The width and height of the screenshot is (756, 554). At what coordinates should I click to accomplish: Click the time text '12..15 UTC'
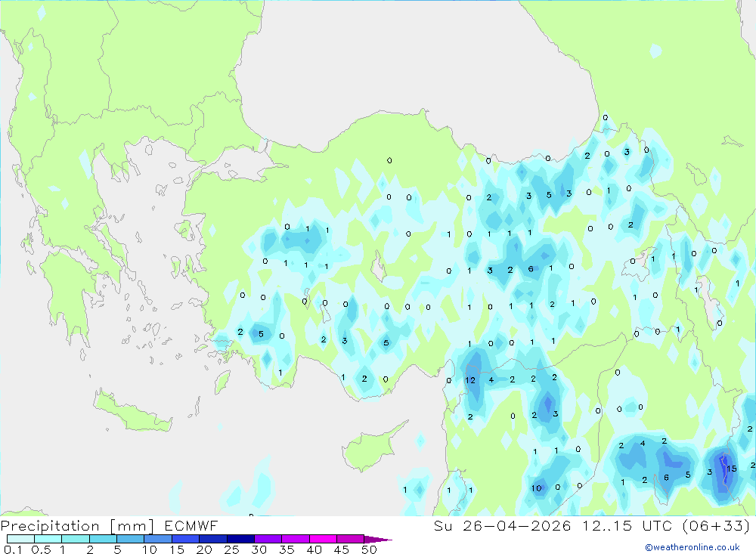[x=627, y=525]
